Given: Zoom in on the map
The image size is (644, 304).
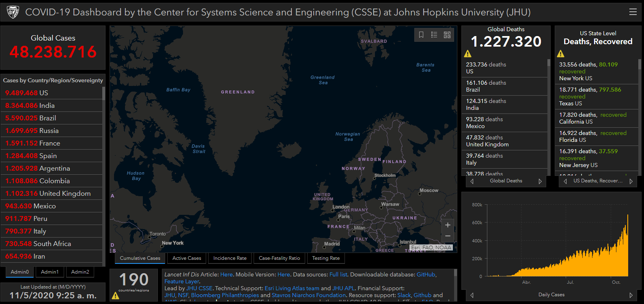Looking at the screenshot, I should [448, 225].
